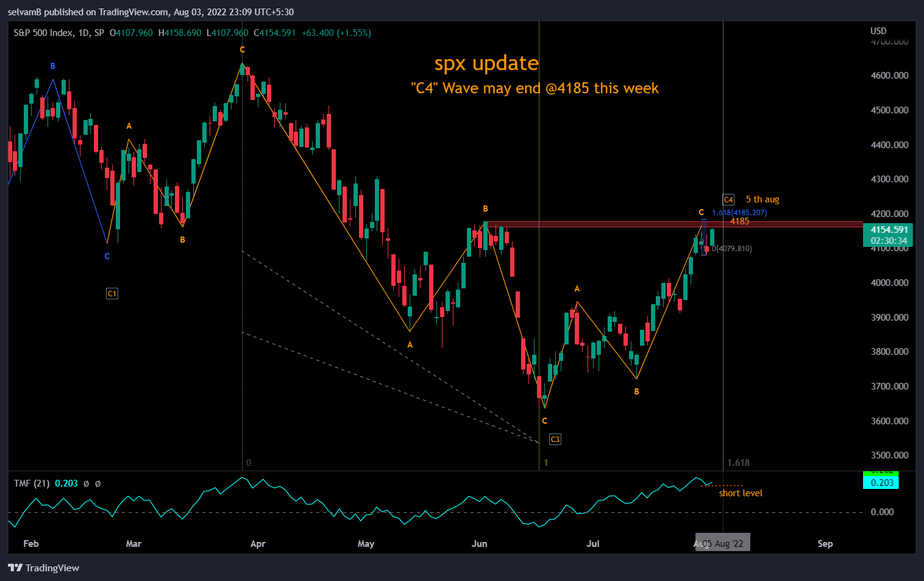The height and width of the screenshot is (581, 924).
Task: Click the Sep label on the time axis
Action: (x=825, y=544)
